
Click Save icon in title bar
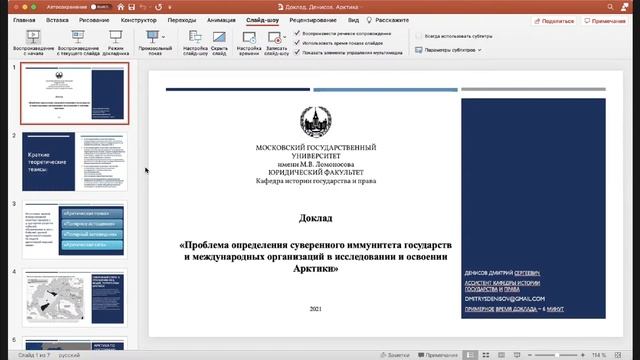pos(131,7)
